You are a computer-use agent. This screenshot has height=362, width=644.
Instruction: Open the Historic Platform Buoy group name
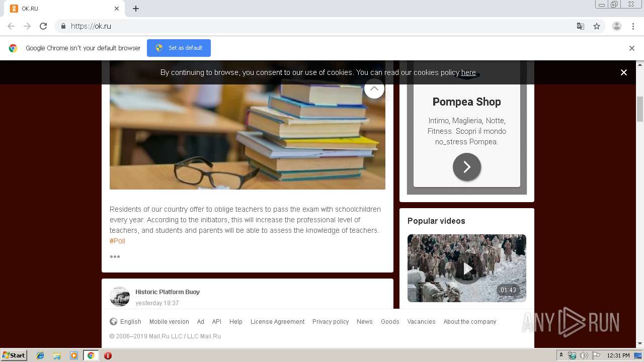tap(168, 292)
